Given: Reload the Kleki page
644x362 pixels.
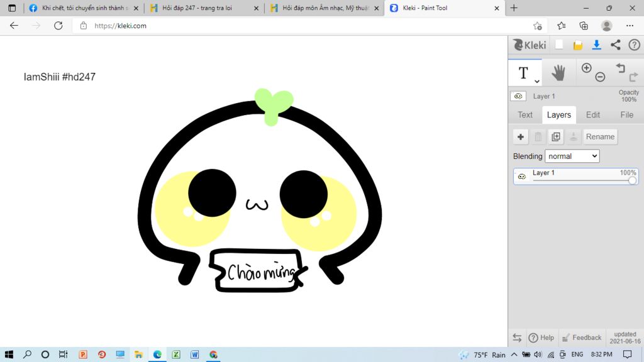Looking at the screenshot, I should 58,25.
